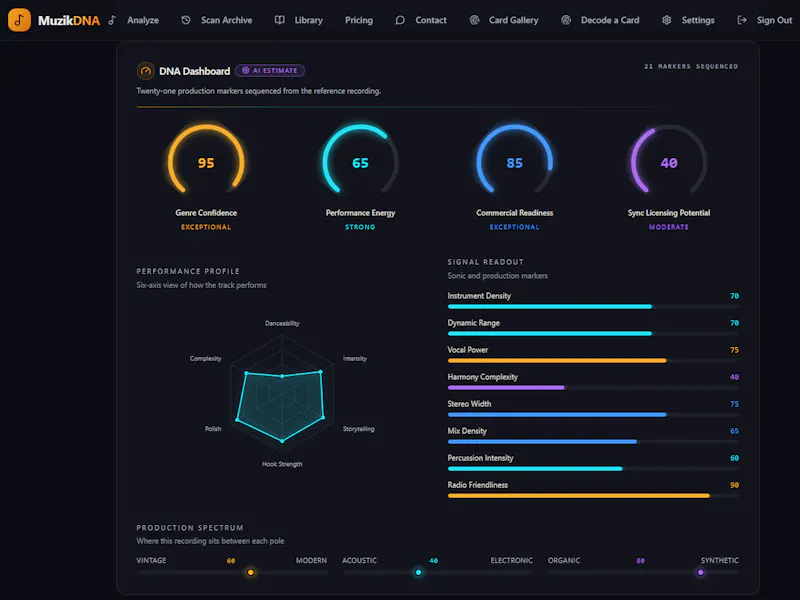Click the EXCEPTIONAL label under Genre Confidence
The width and height of the screenshot is (800, 600).
click(x=206, y=227)
